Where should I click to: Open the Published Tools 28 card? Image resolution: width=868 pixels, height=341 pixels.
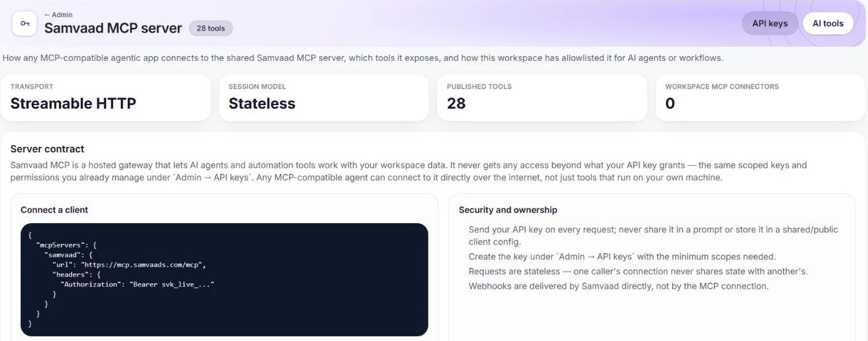542,98
